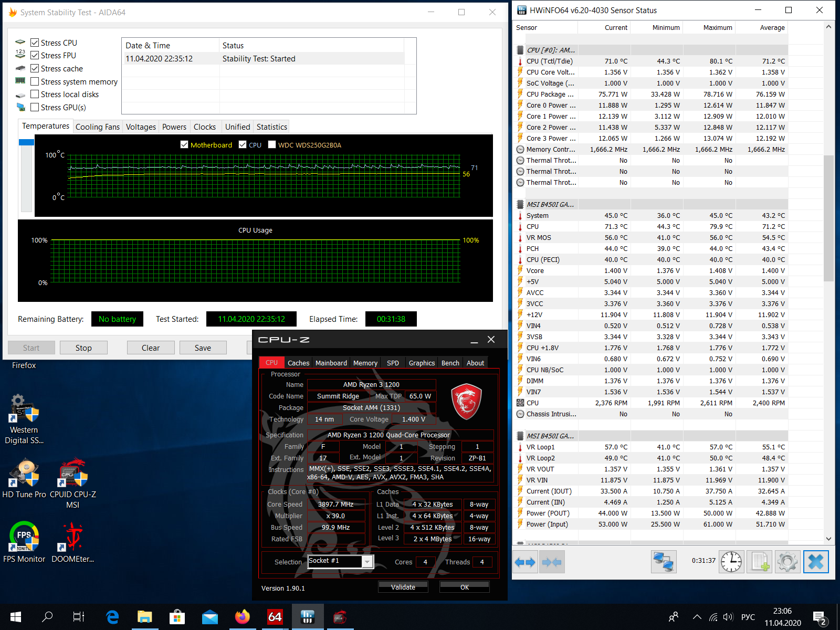Open the CPU-Z SPD tab
The image size is (840, 630).
point(393,363)
